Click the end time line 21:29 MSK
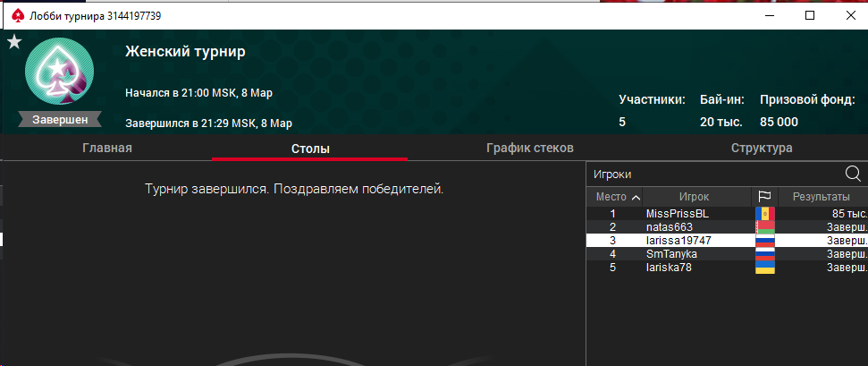The height and width of the screenshot is (366, 868). pos(208,123)
